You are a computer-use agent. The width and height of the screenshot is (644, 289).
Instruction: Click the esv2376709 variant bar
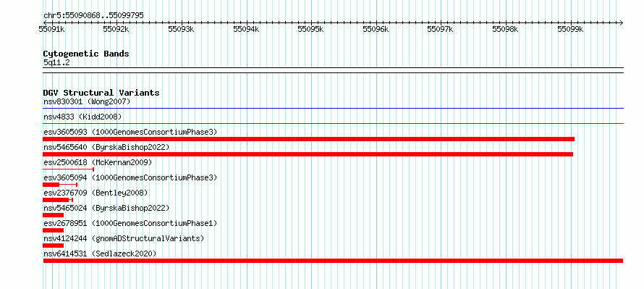(58, 200)
